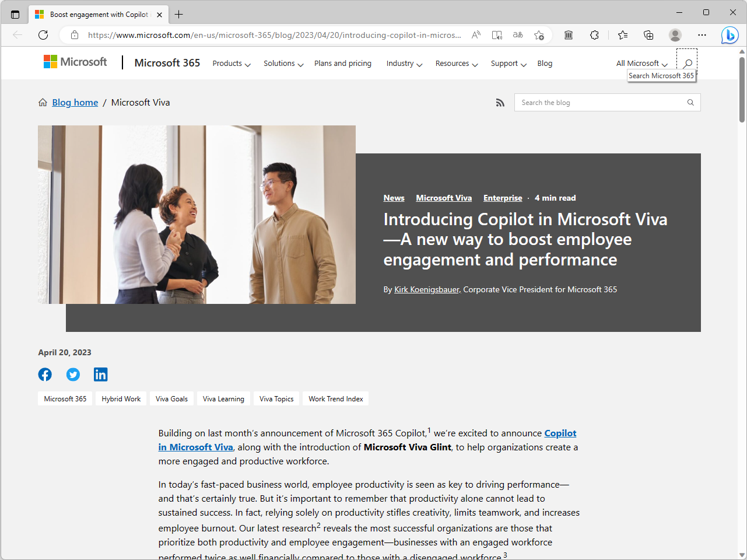Screen dimensions: 747x560
Task: Click the magnifier in the blog search box
Action: click(690, 102)
